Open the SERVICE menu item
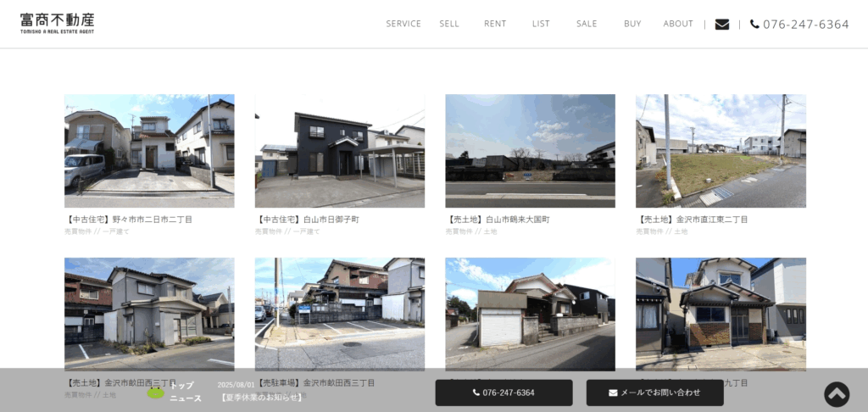868x412 pixels. tap(403, 24)
